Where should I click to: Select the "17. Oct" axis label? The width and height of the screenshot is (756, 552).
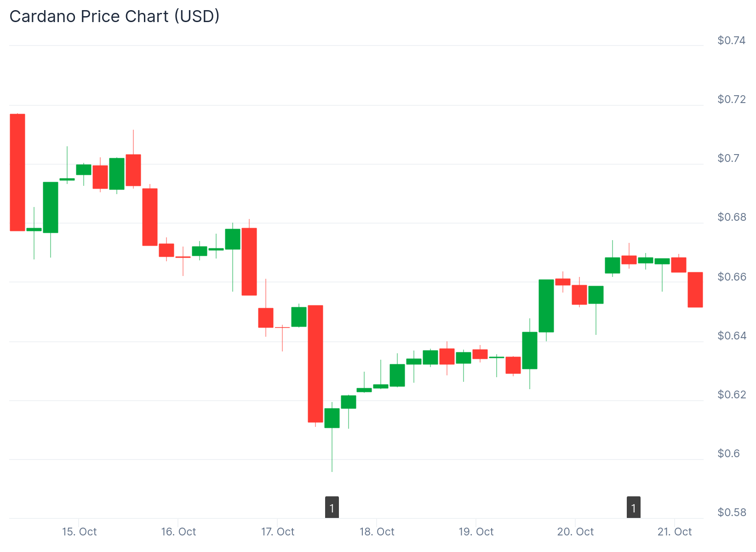click(278, 532)
